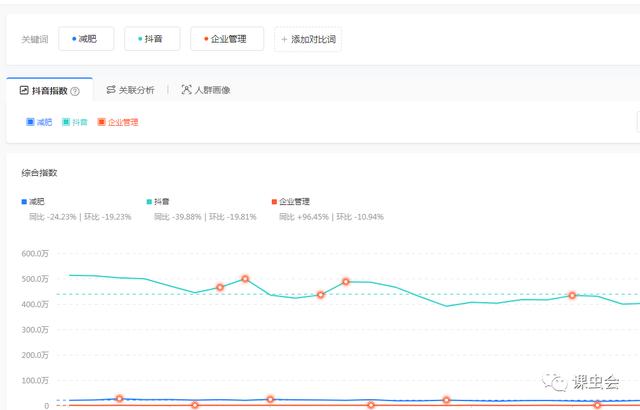This screenshot has width=640, height=410.
Task: Open the 抖音指数 tab
Action: click(49, 90)
